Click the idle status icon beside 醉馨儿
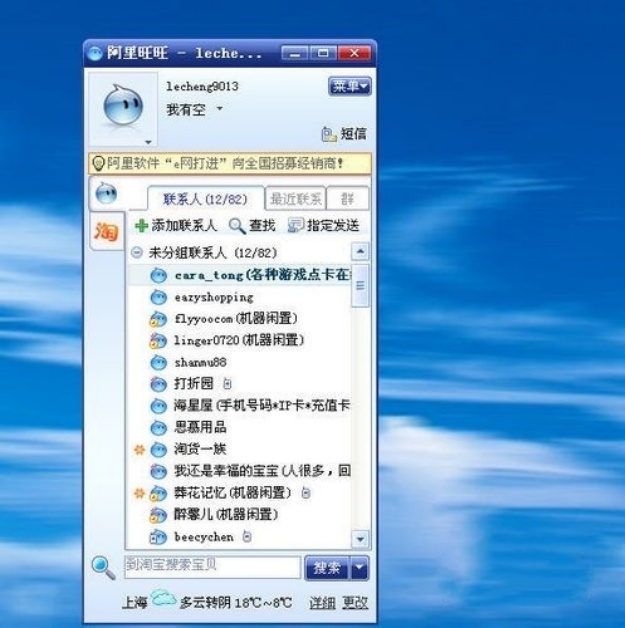 (158, 515)
